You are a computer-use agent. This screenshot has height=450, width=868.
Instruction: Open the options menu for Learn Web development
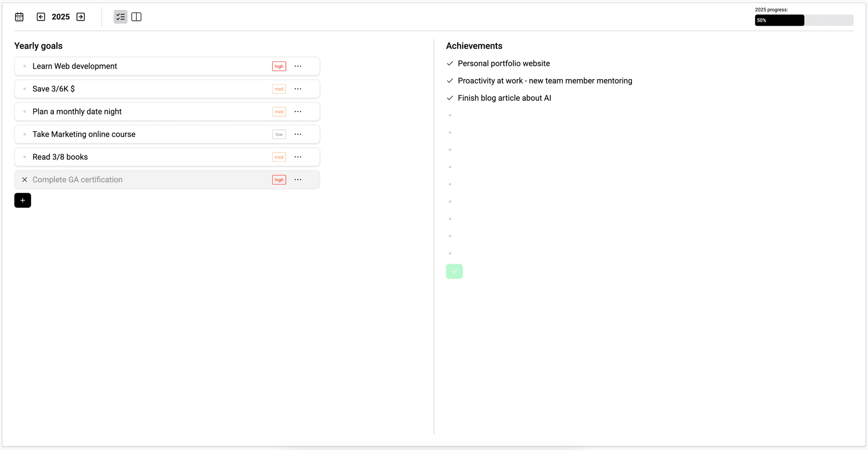point(297,66)
